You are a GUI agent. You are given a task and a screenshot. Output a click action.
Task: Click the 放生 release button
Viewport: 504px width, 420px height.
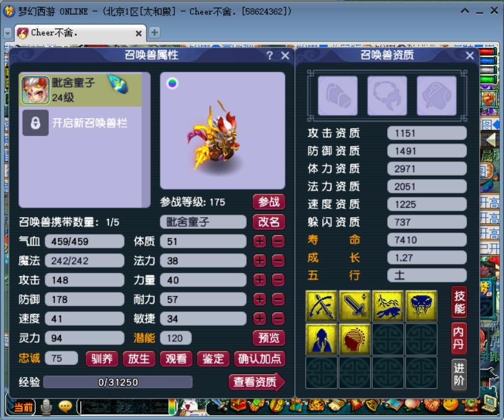tap(139, 359)
